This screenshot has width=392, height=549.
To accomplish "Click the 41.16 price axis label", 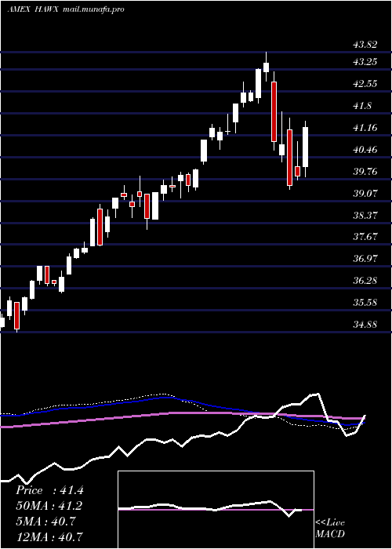I will (x=365, y=127).
